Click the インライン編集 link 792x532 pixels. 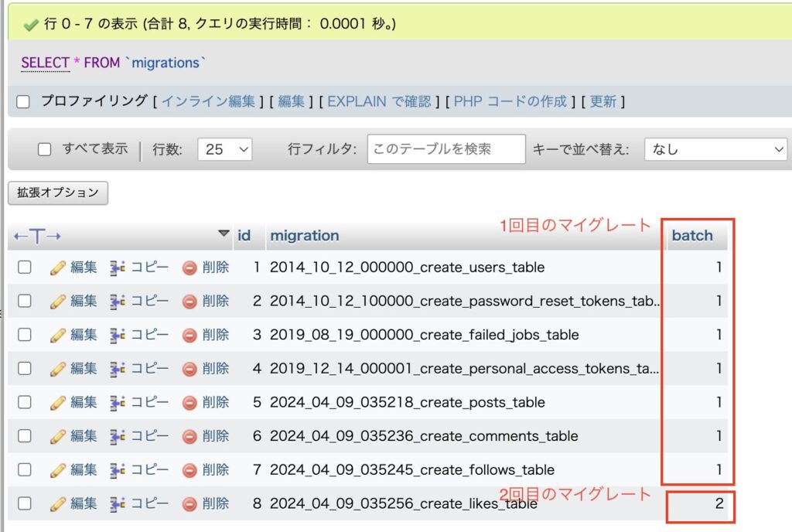pos(208,101)
